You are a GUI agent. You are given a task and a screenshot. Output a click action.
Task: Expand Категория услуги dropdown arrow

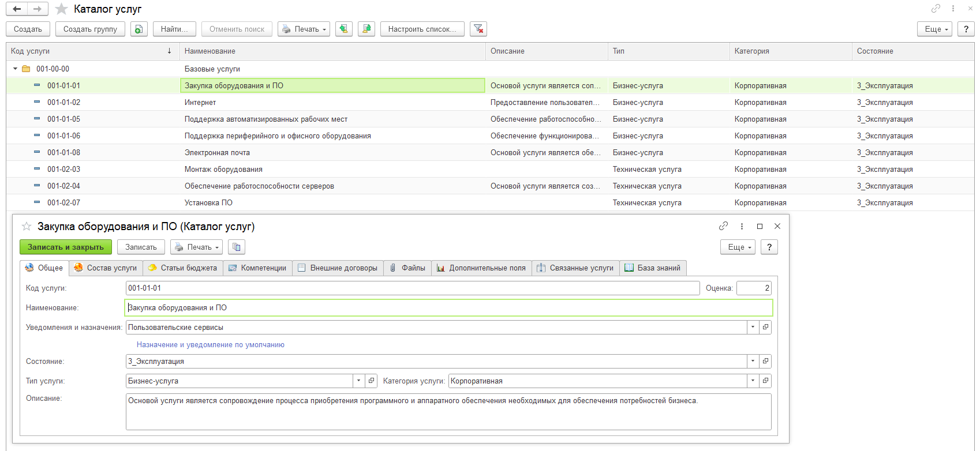[x=753, y=381]
